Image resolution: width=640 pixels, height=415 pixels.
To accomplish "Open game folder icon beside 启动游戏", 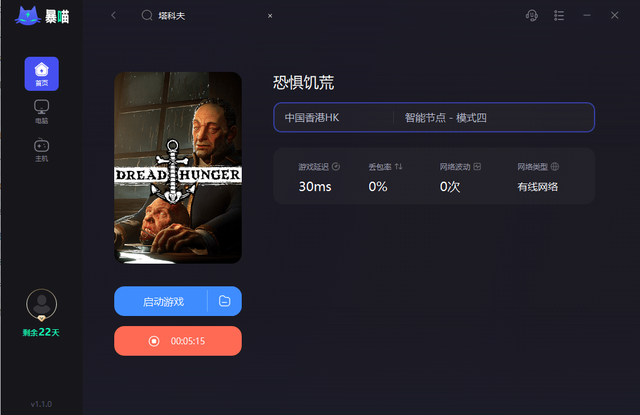I will point(224,301).
